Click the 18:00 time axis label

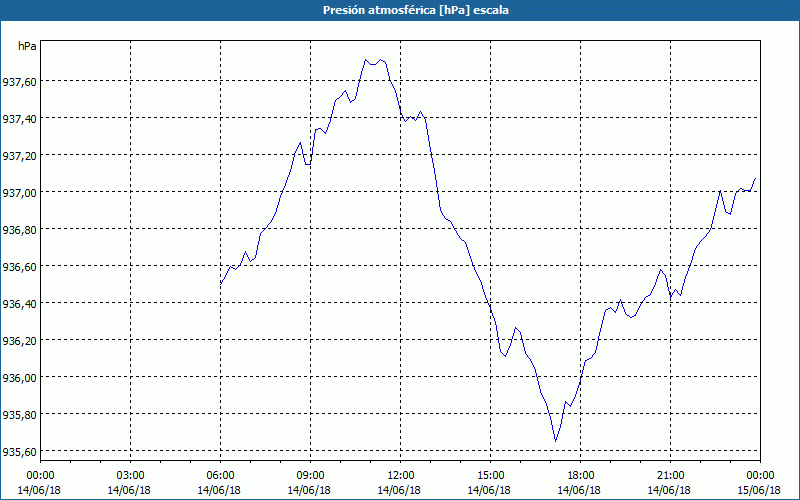580,476
